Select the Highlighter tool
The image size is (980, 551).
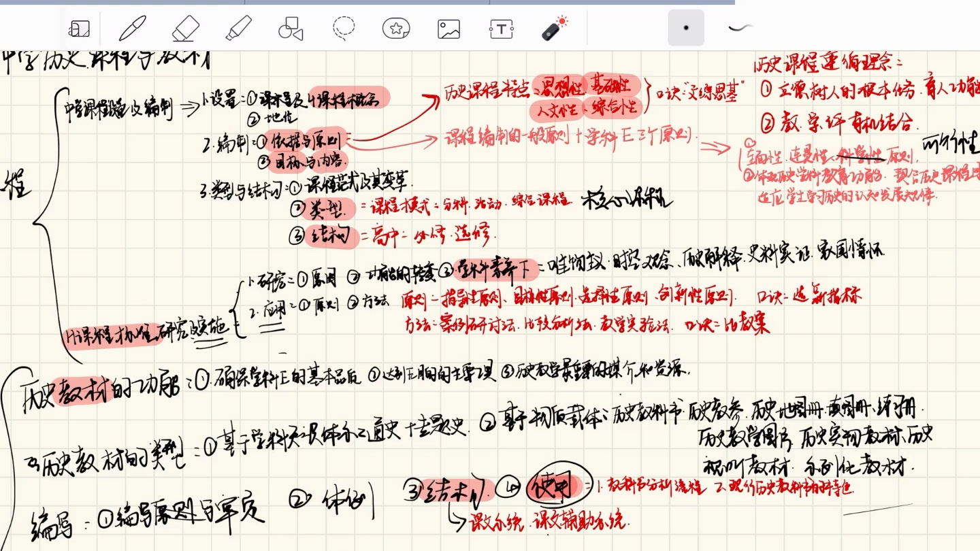[x=239, y=29]
